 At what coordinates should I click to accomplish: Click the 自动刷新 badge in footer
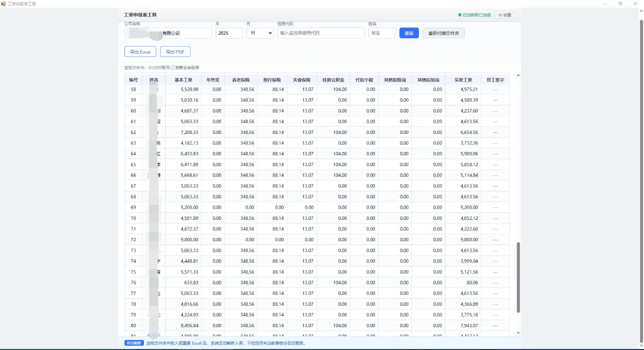pos(134,343)
